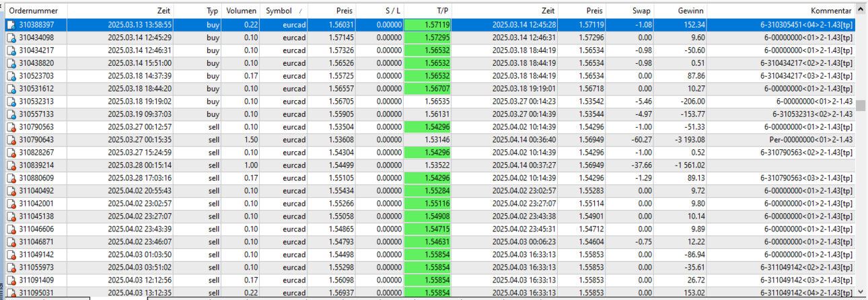This screenshot has height=300, width=868.
Task: Click the icon beside order 310438820
Action: [11, 63]
